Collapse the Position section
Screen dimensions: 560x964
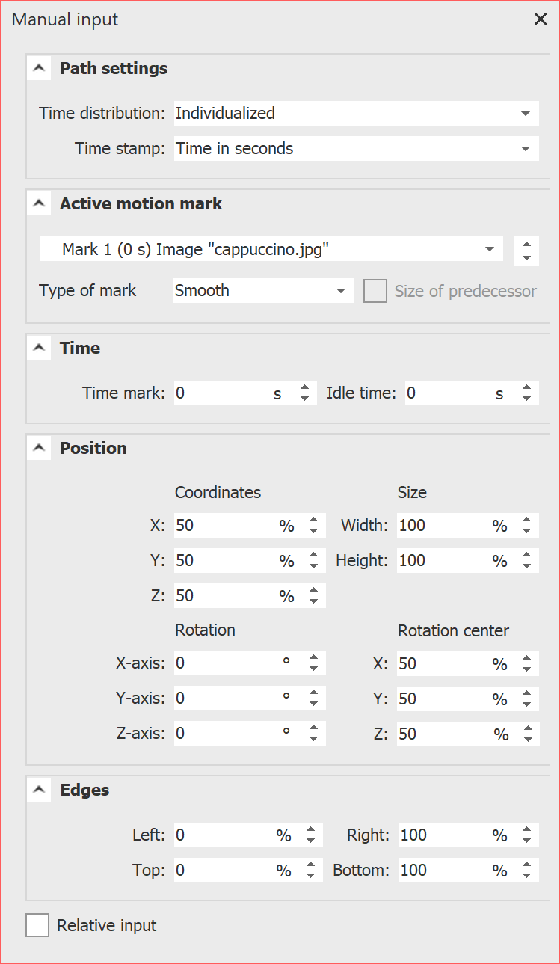pyautogui.click(x=39, y=448)
